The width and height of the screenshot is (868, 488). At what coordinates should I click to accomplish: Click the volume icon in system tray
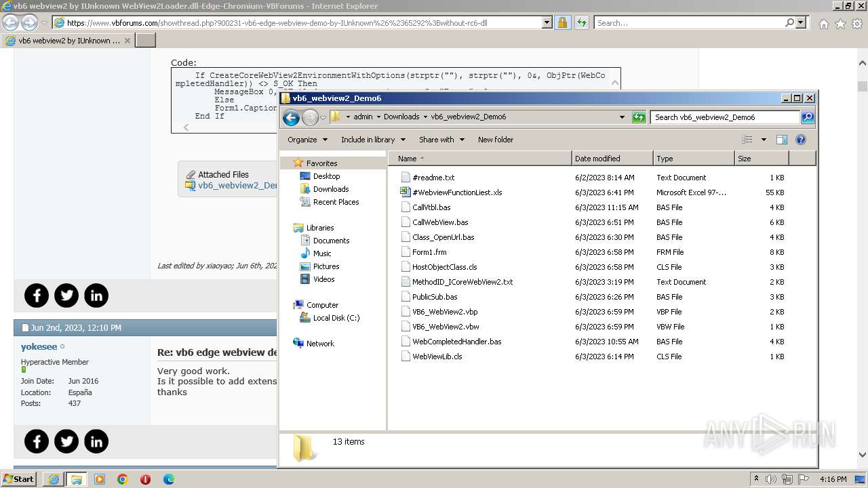coord(772,479)
